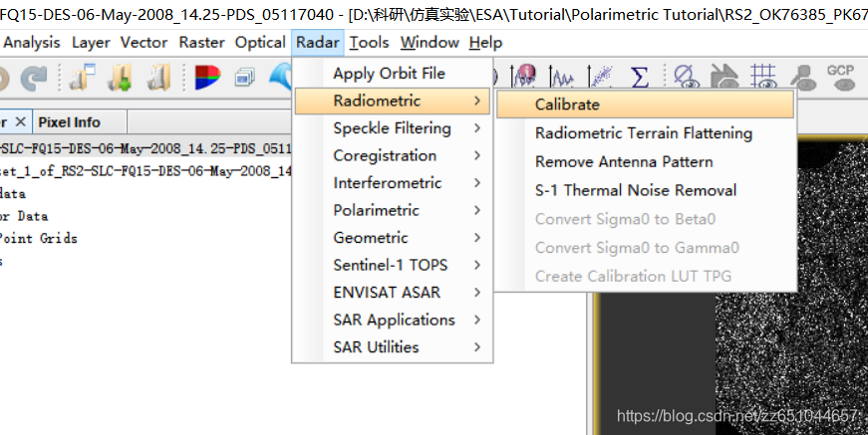The height and width of the screenshot is (435, 868).
Task: Expand the Geometric submenu
Action: pyautogui.click(x=393, y=238)
